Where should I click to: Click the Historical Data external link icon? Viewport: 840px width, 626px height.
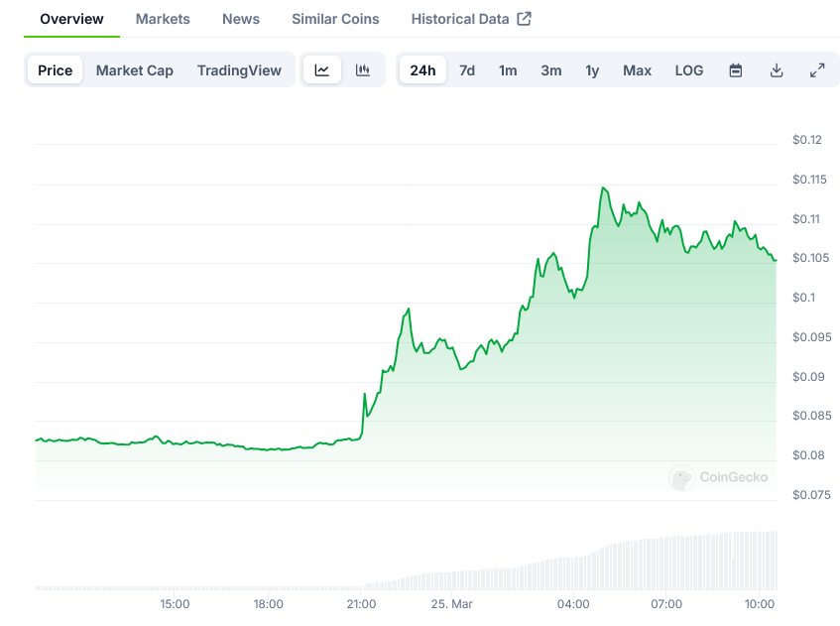(x=524, y=19)
